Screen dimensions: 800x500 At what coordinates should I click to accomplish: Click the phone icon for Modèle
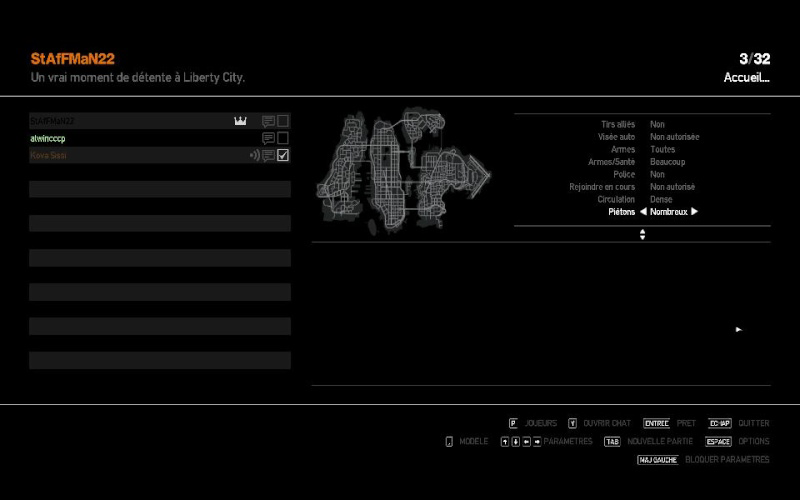point(449,441)
